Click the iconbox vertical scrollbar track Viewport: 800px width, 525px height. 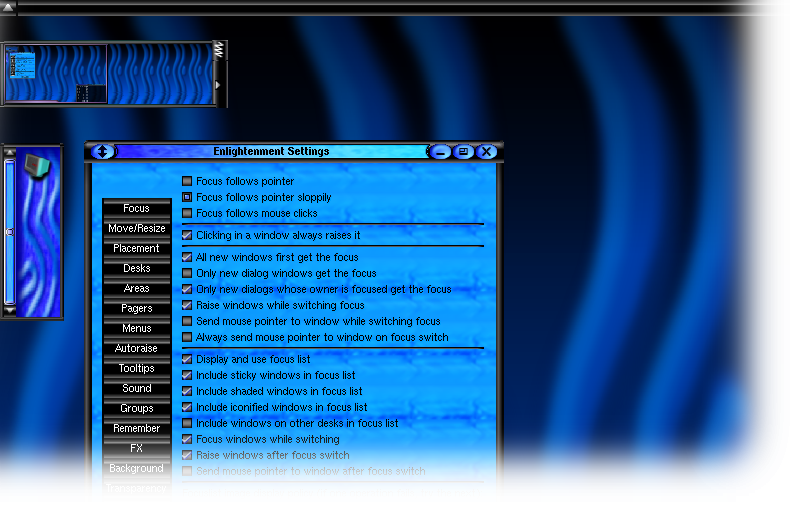[10, 232]
